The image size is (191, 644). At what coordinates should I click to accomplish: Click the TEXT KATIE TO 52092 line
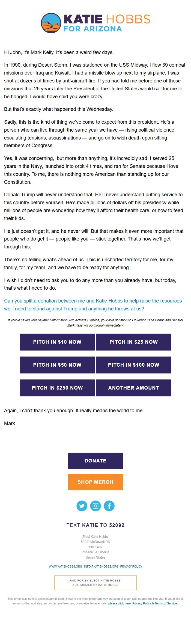click(x=95, y=525)
